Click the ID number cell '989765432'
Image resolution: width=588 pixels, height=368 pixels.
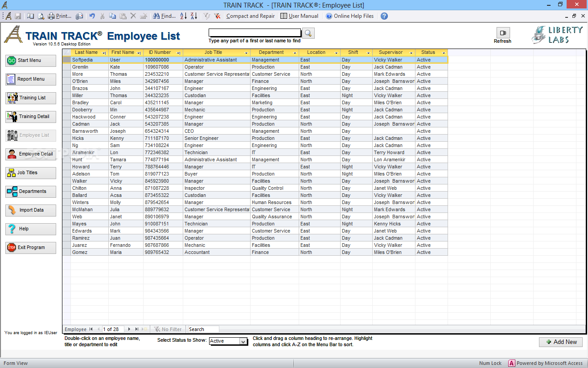pyautogui.click(x=163, y=252)
